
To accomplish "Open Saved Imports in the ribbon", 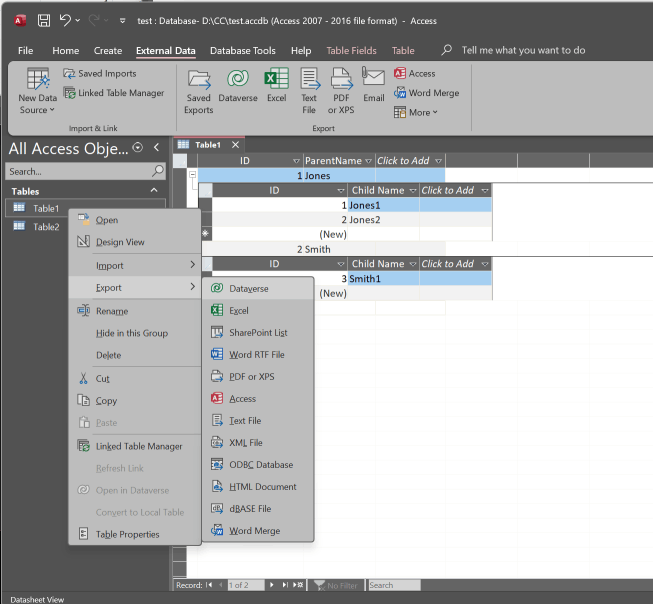I will pos(100,74).
